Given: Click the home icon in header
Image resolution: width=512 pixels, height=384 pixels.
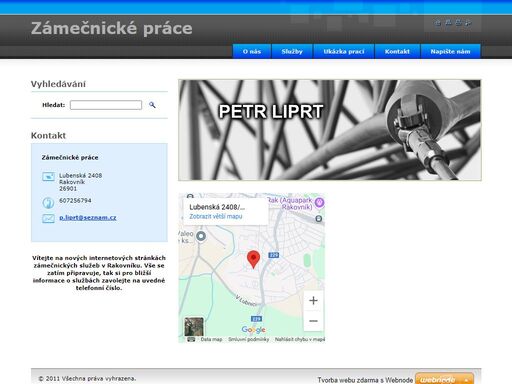Looking at the screenshot, I should tap(438, 23).
